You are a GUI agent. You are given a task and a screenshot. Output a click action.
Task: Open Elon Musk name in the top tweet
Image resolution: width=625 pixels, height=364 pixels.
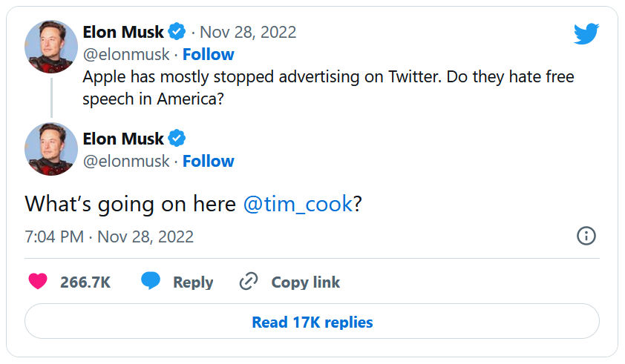click(122, 32)
